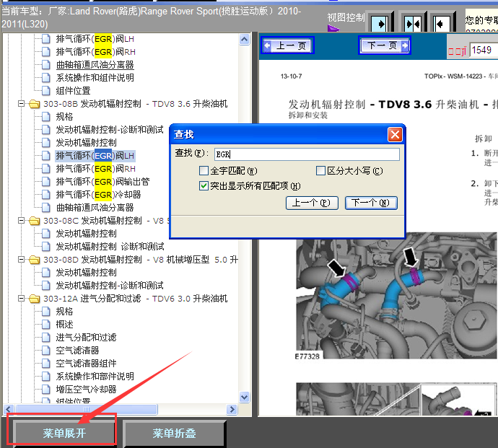Close the 查找 find dialog
Viewport: 498px width, 448px height.
coord(395,135)
